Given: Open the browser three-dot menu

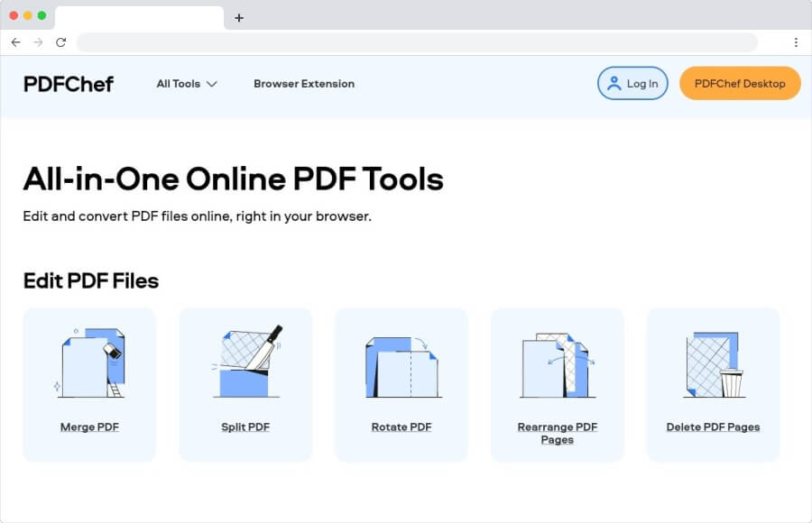Looking at the screenshot, I should coord(796,42).
